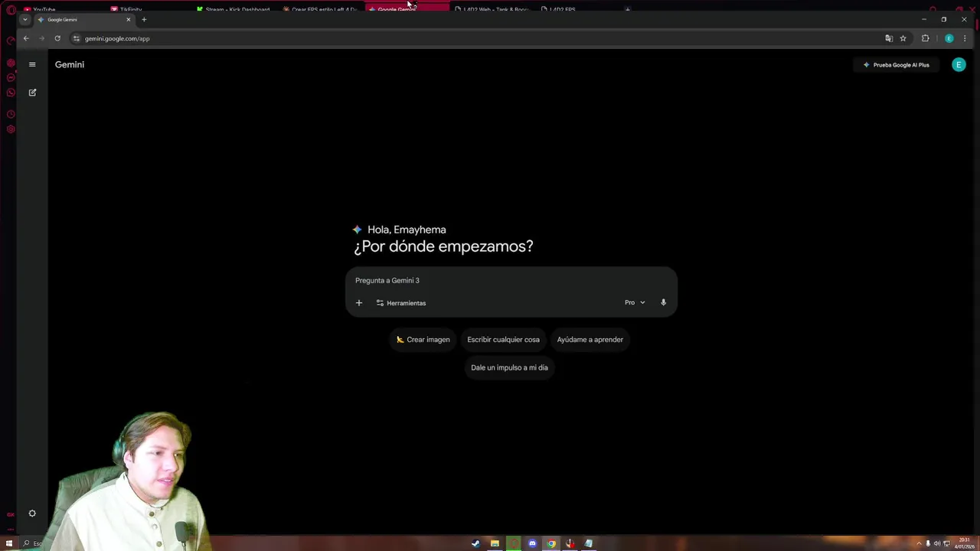Add a file with the plus icon
This screenshot has width=980, height=551.
358,303
